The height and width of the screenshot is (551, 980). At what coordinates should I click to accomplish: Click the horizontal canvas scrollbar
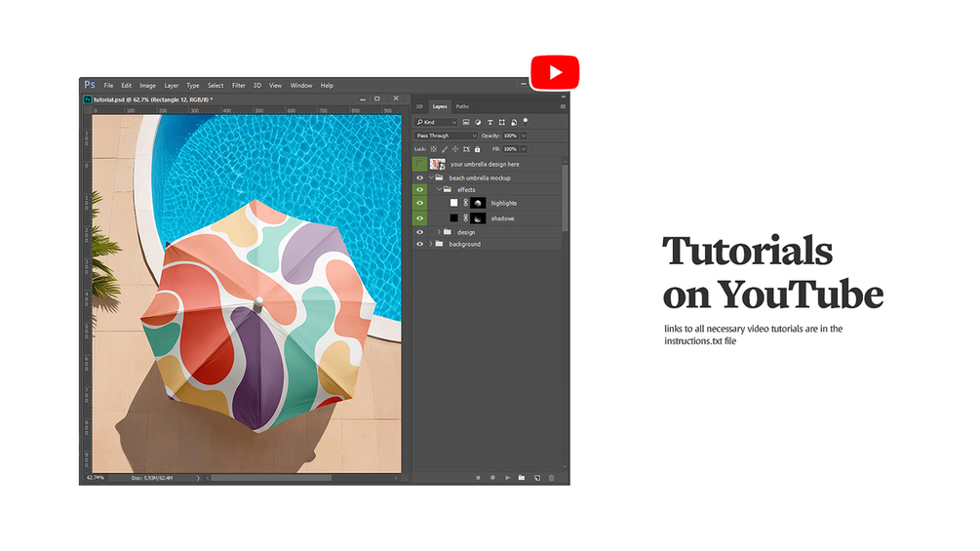point(271,478)
